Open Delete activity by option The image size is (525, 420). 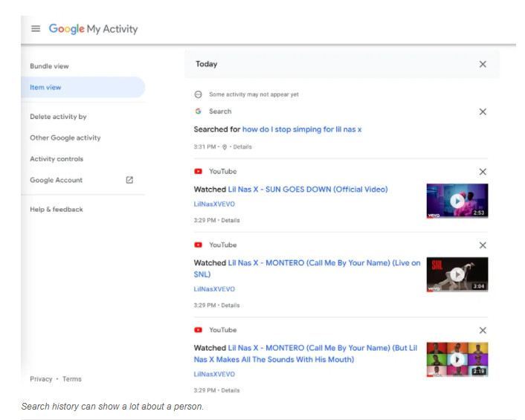point(58,117)
